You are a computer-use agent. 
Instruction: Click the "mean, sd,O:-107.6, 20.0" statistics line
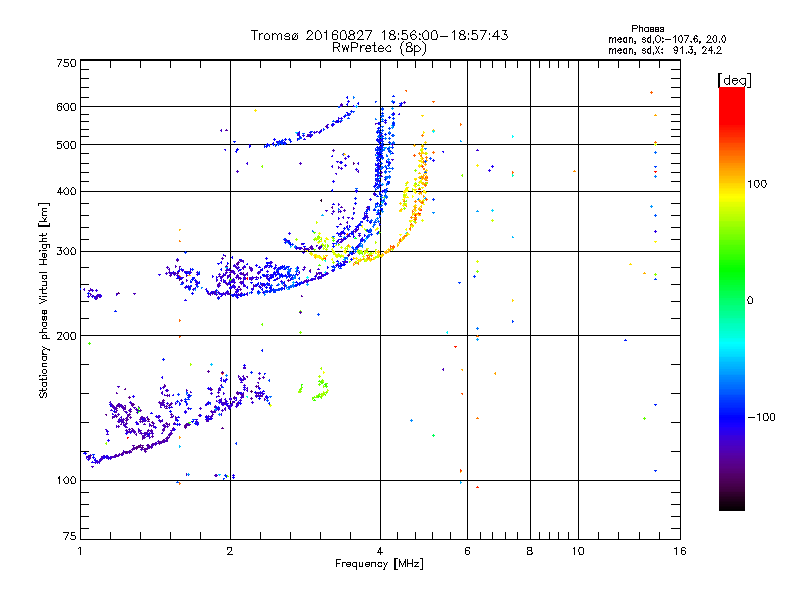point(667,39)
